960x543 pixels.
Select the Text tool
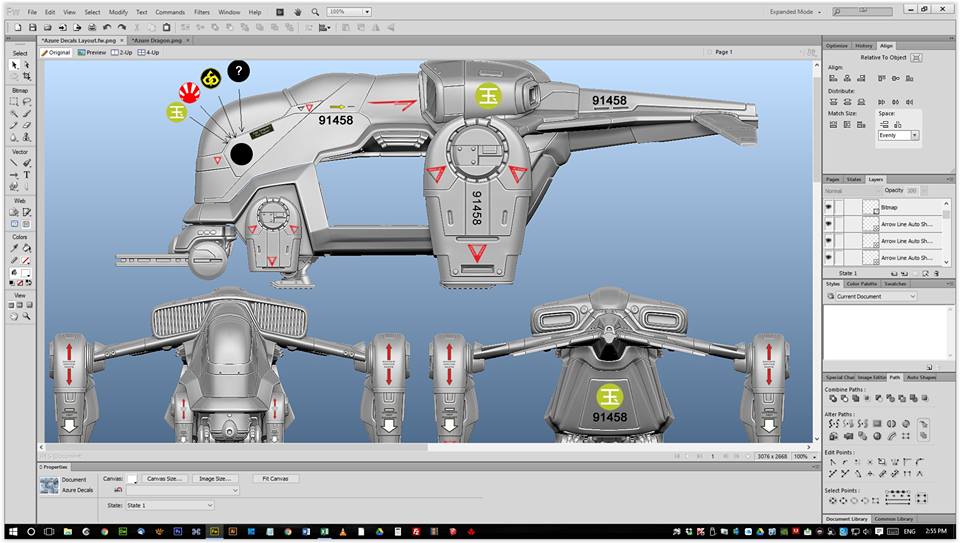[x=27, y=174]
